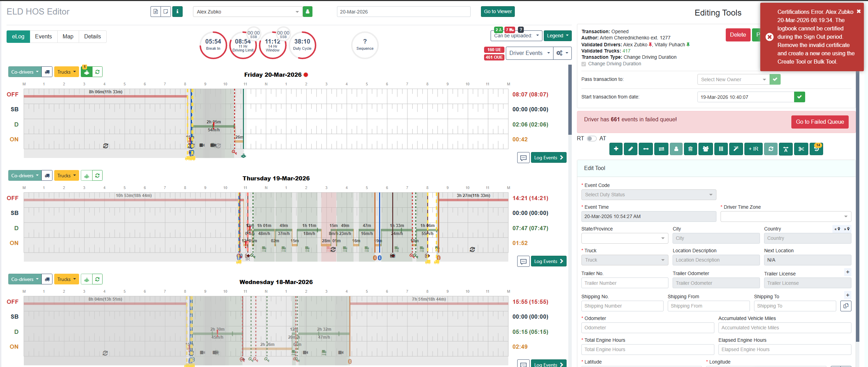Click refresh icon in Friday 20-Mar-2026 row

97,72
